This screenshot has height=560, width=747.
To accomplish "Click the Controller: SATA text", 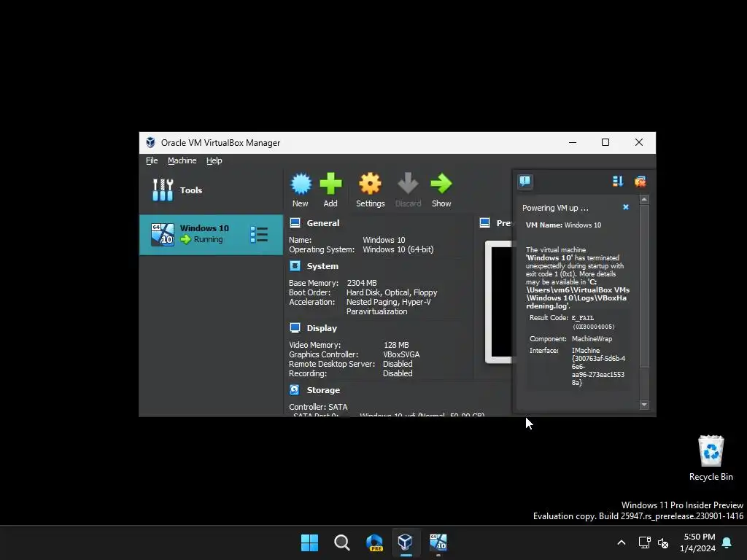I will pos(318,407).
